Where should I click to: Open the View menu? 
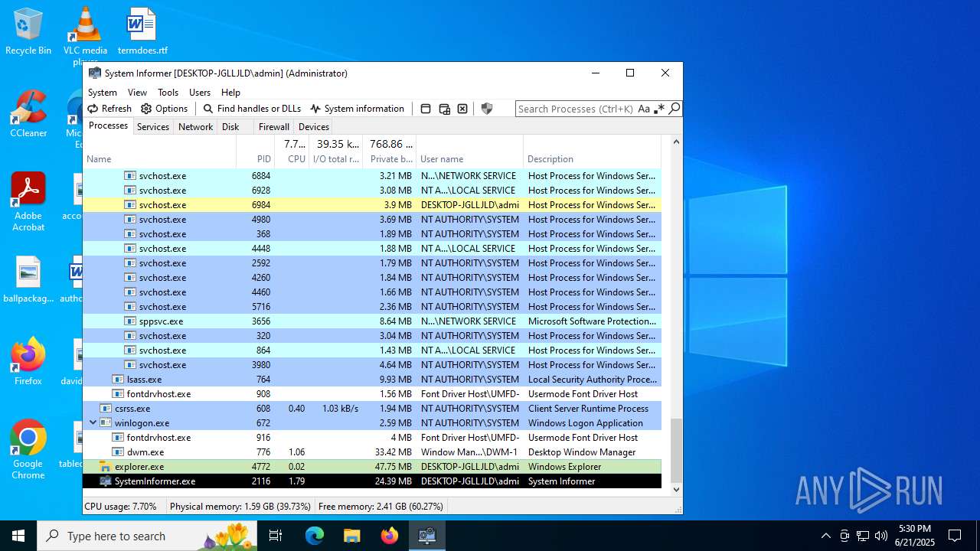point(137,92)
